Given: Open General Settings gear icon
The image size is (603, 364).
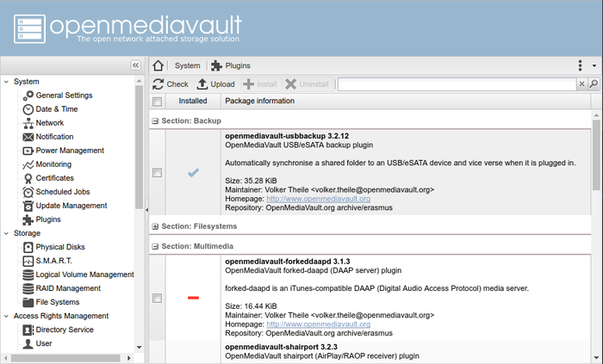Looking at the screenshot, I should click(x=28, y=96).
